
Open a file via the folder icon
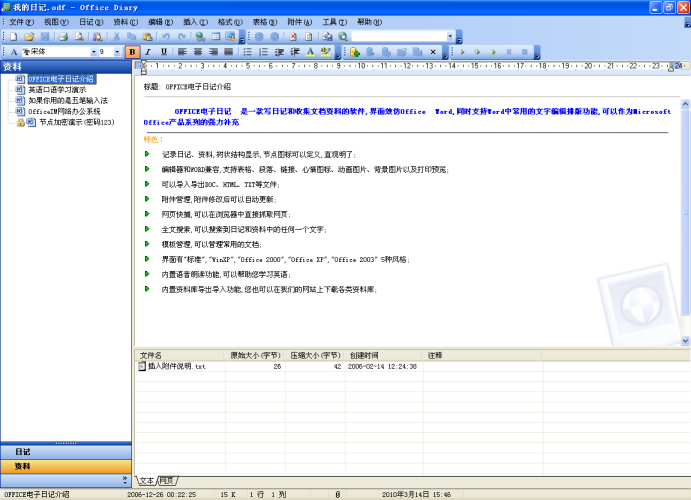[29, 37]
